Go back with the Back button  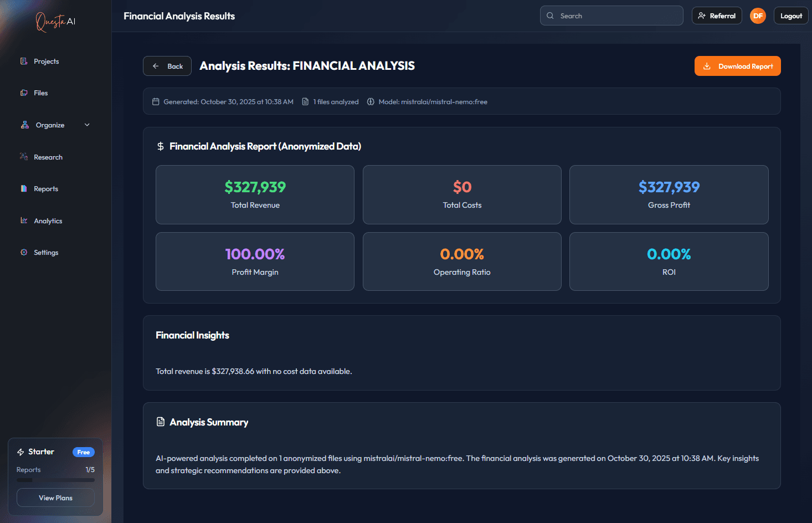pyautogui.click(x=167, y=66)
